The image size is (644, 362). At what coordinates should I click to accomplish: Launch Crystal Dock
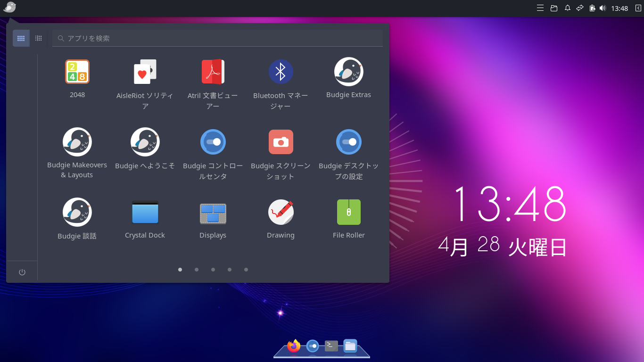click(x=145, y=212)
